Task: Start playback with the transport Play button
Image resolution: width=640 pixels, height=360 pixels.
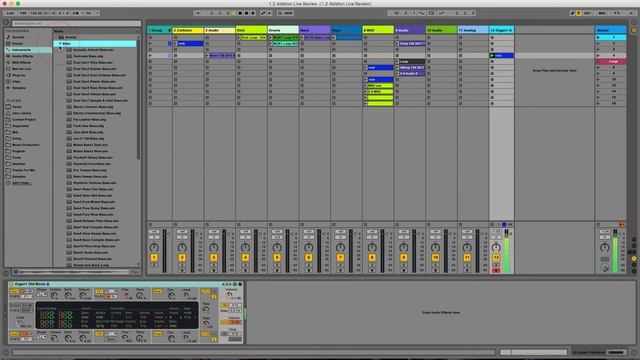Action: coord(233,13)
